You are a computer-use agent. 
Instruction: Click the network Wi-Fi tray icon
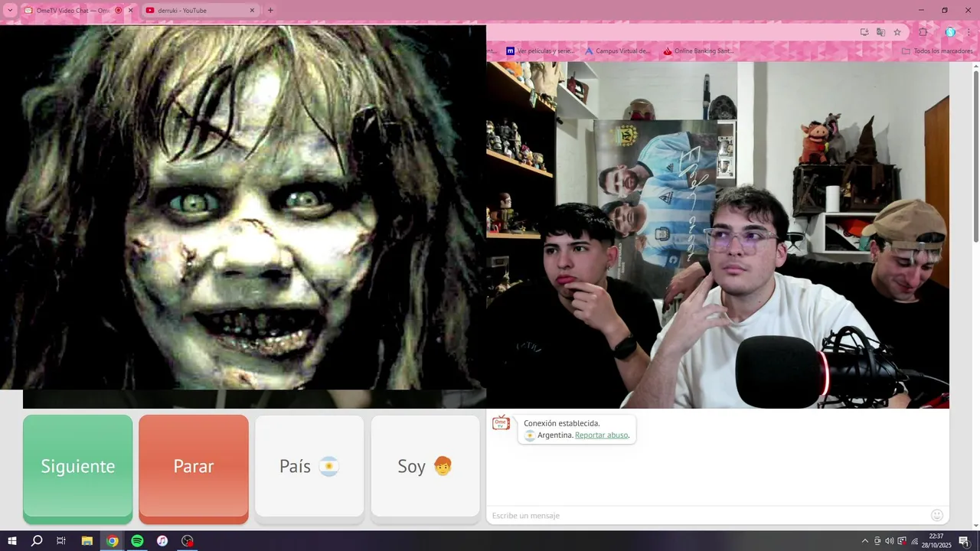[914, 541]
